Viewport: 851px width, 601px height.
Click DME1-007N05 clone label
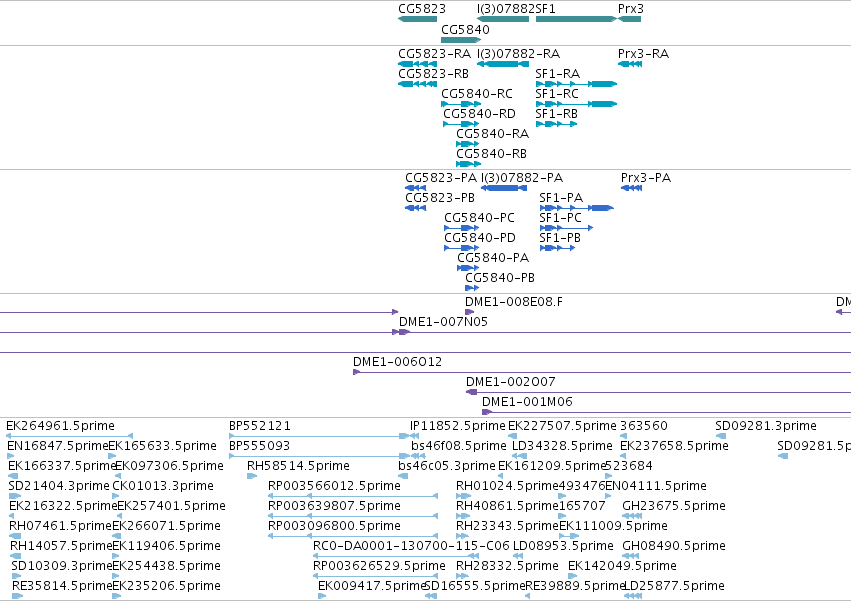(x=443, y=322)
